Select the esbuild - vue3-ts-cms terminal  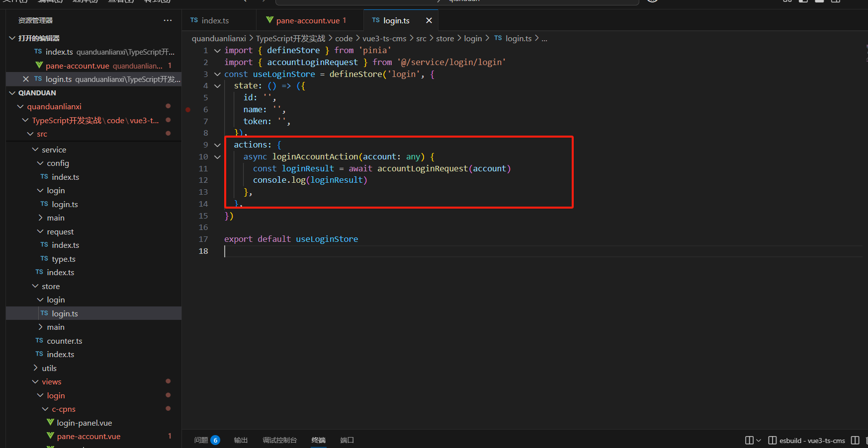[812, 441]
